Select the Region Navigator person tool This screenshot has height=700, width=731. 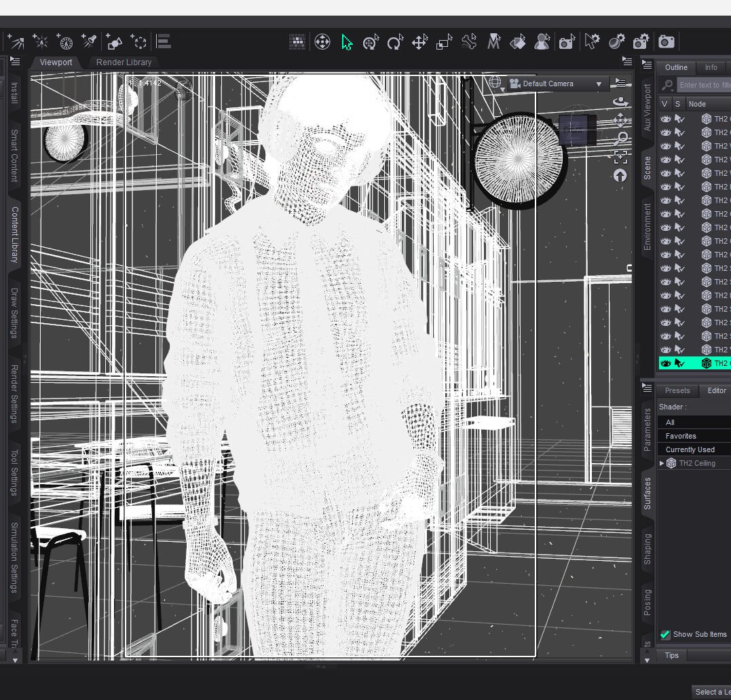point(542,42)
